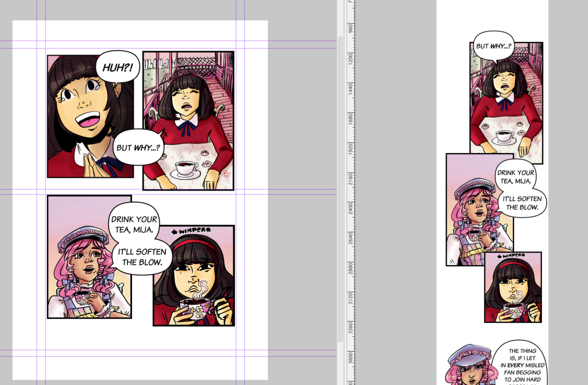588x385 pixels.
Task: Select the "BUT WHY...?" bubble on left page
Action: (x=138, y=147)
